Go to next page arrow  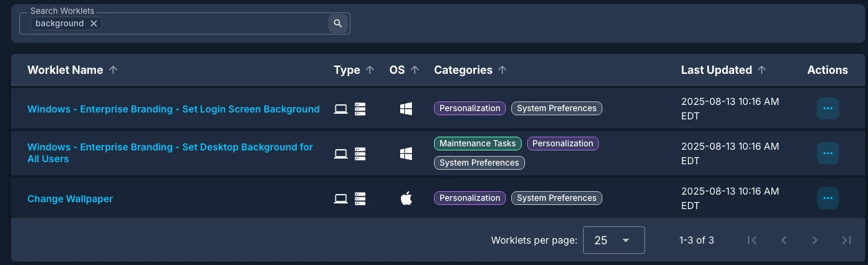click(x=815, y=240)
